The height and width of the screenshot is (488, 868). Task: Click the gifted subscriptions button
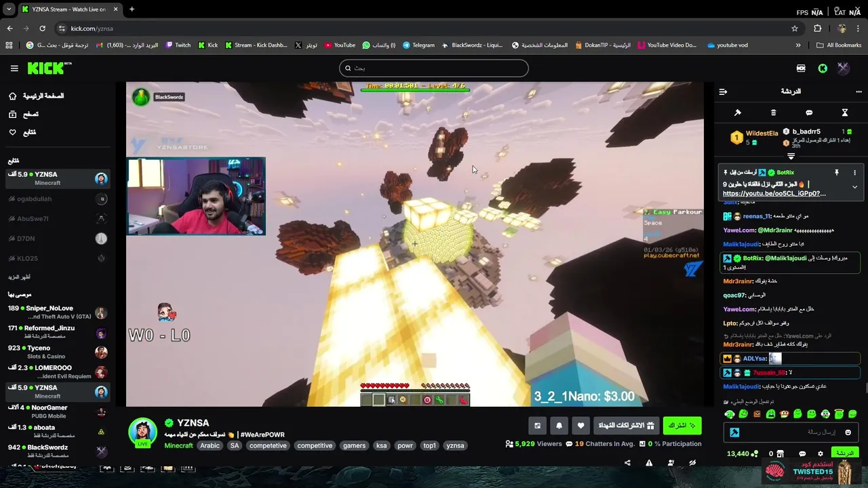[625, 426]
